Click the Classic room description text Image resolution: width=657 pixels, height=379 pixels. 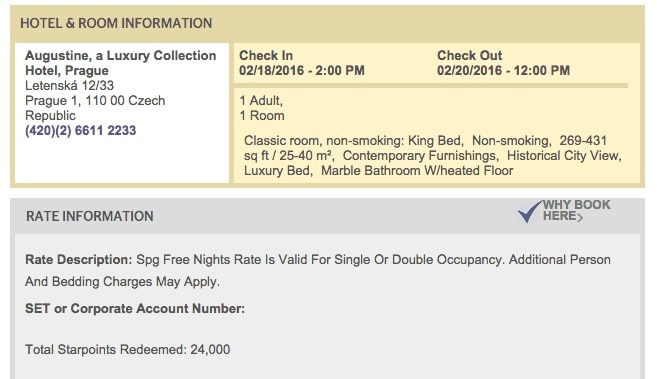[x=432, y=156]
